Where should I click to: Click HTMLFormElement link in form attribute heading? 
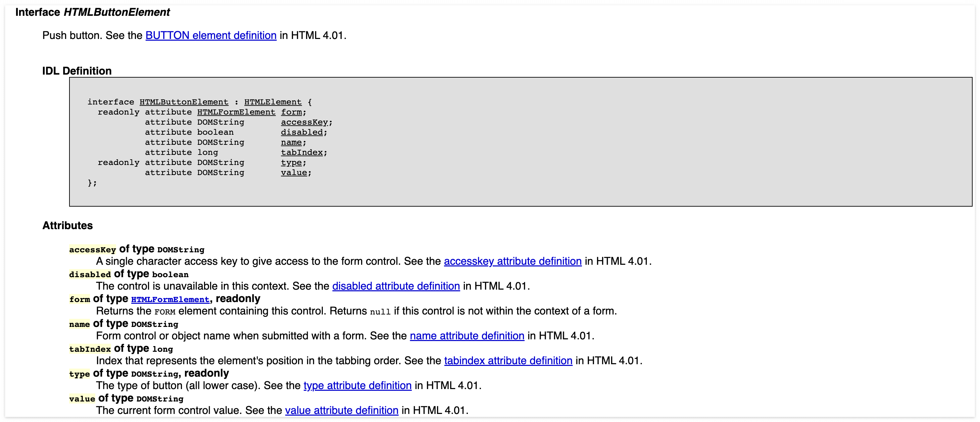click(170, 300)
